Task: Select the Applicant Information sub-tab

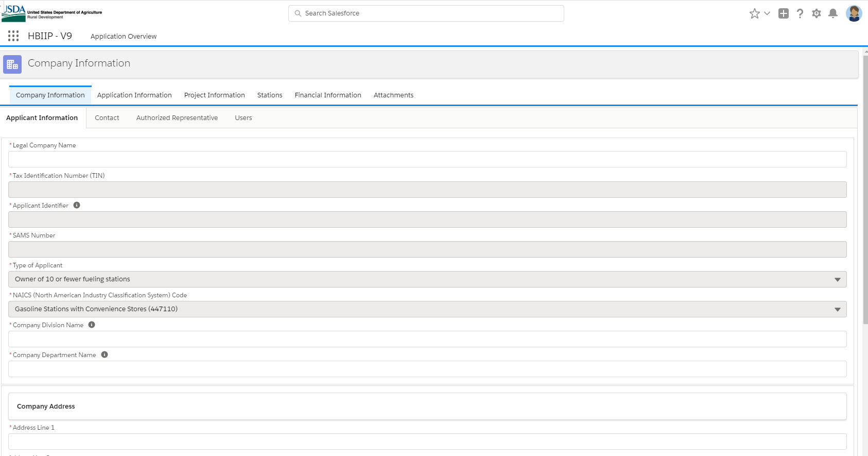Action: click(x=42, y=118)
